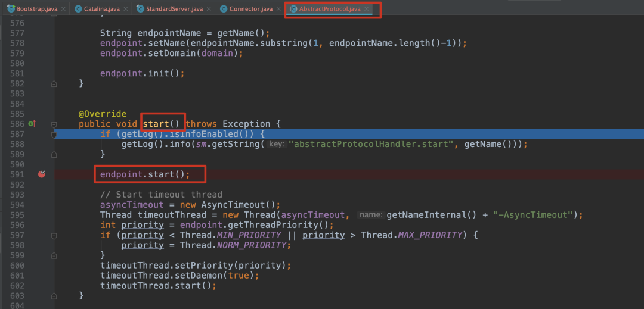
Task: Click the "// Start timeout thread" comment
Action: coord(161,195)
